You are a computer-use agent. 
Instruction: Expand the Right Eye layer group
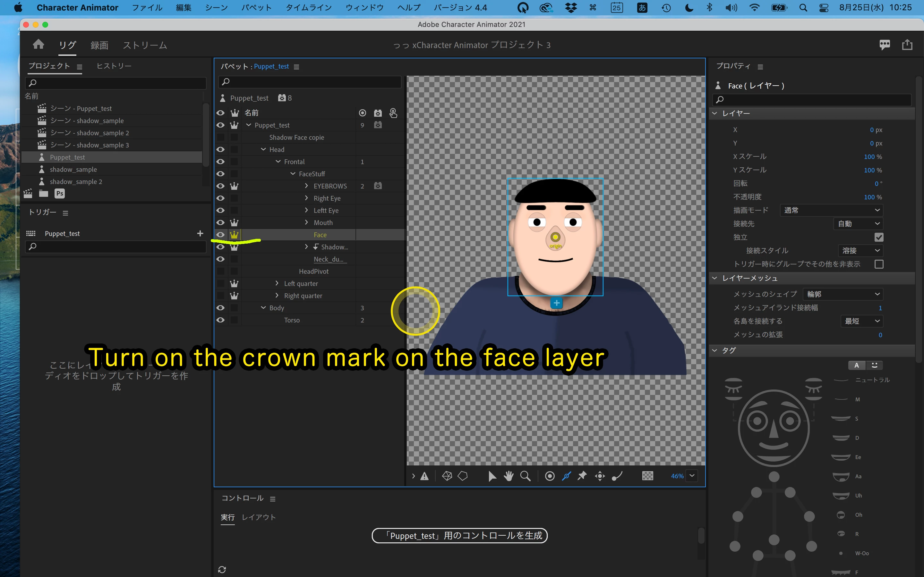(x=306, y=198)
